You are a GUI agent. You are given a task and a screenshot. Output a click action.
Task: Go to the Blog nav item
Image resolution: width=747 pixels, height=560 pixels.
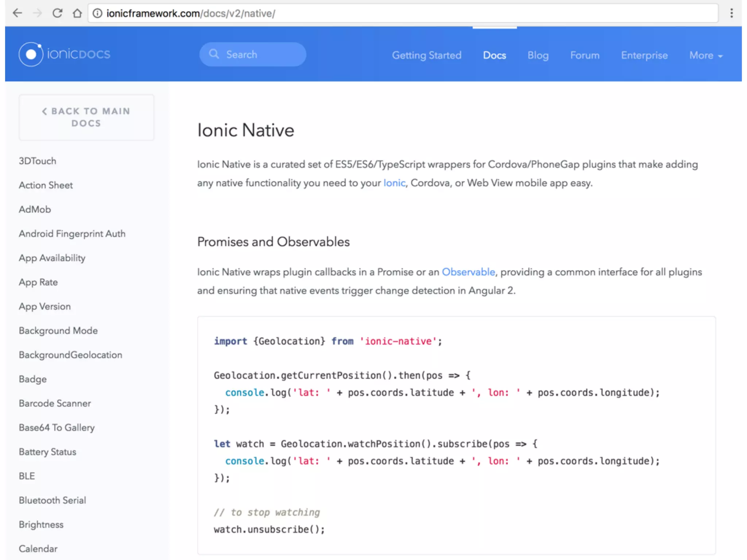click(x=538, y=55)
